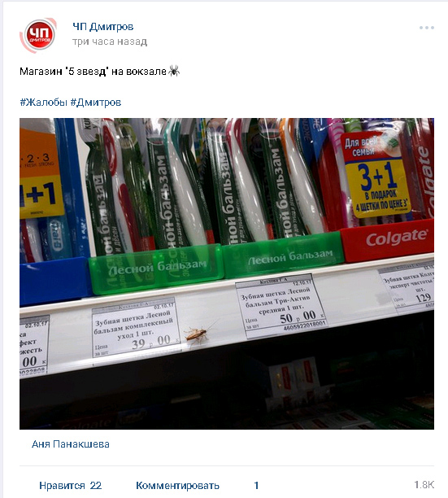Click the 1.8K views counter
Viewport: 448px width, 498px height.
click(424, 485)
